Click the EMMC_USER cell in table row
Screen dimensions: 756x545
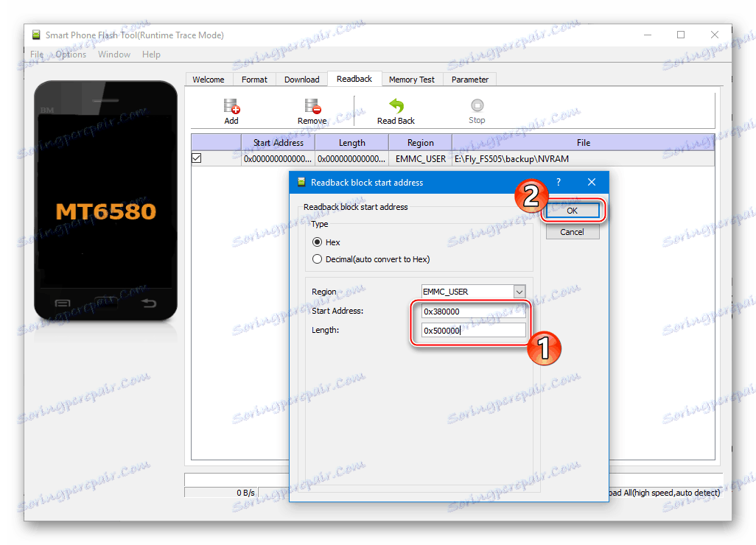point(421,158)
